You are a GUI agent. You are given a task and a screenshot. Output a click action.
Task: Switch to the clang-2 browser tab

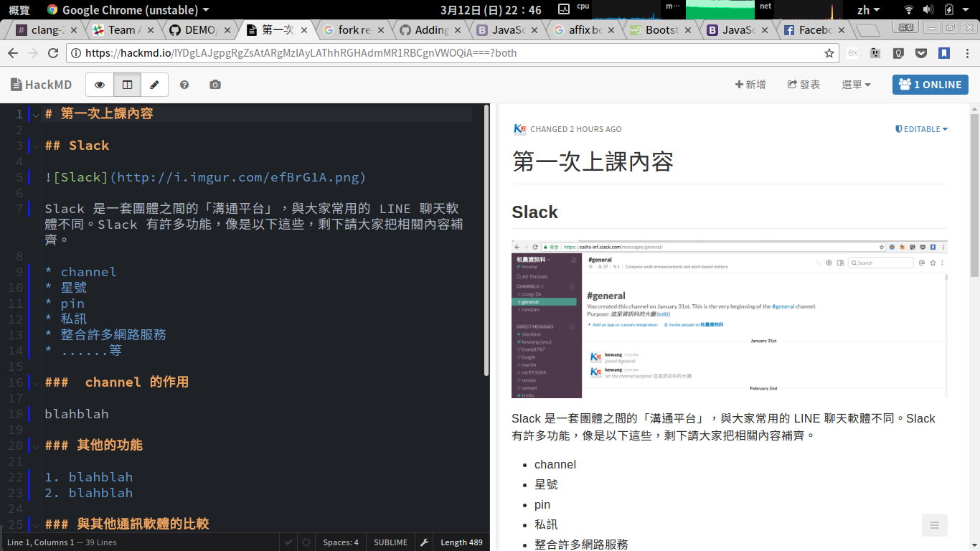pyautogui.click(x=47, y=30)
